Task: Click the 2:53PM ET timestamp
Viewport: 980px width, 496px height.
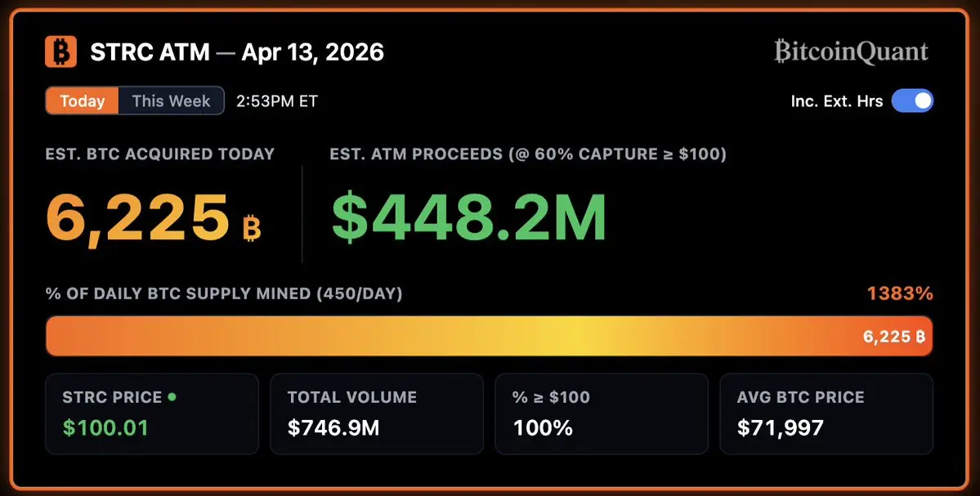Action: [x=277, y=101]
